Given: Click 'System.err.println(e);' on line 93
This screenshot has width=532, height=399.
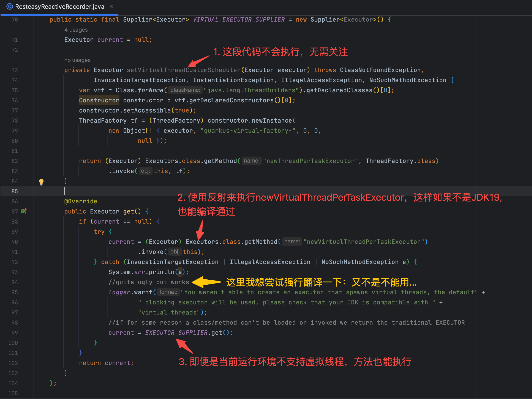Looking at the screenshot, I should click(x=149, y=272).
